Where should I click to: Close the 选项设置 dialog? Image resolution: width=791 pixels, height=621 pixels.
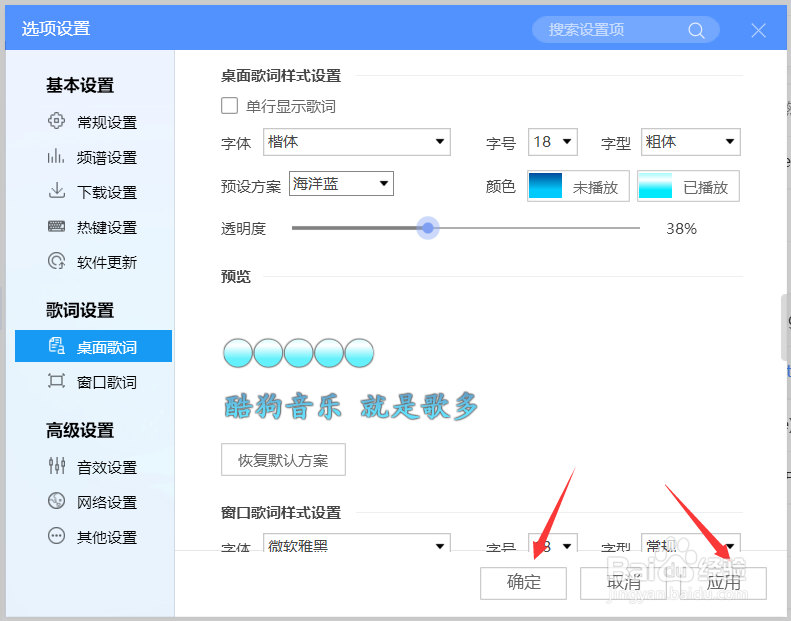point(758,30)
